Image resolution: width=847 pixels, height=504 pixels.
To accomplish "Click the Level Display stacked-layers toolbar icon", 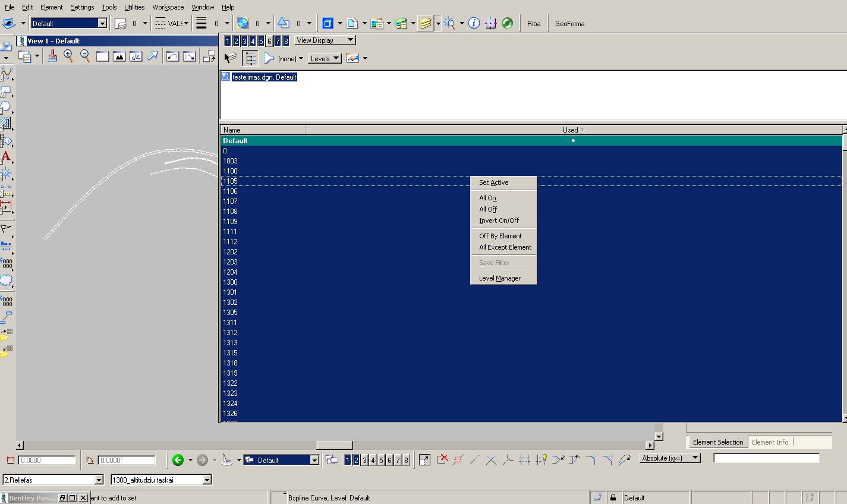I will (x=425, y=23).
